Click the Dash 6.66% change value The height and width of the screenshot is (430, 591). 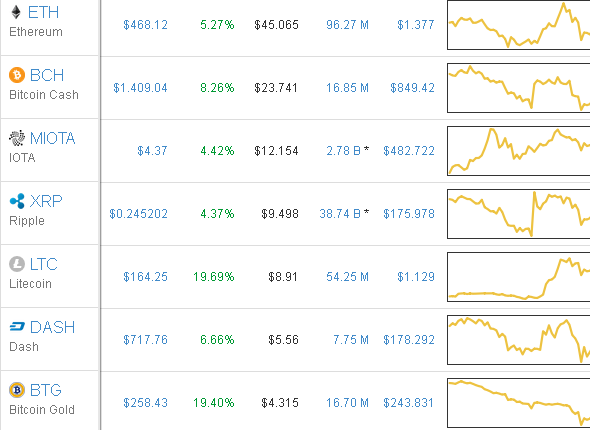pyautogui.click(x=217, y=340)
